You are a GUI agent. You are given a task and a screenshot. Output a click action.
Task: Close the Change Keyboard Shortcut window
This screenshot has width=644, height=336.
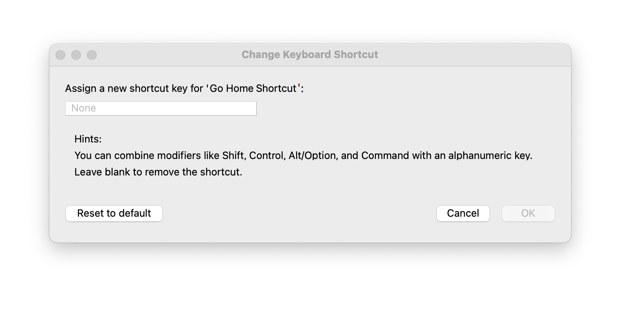pyautogui.click(x=60, y=55)
